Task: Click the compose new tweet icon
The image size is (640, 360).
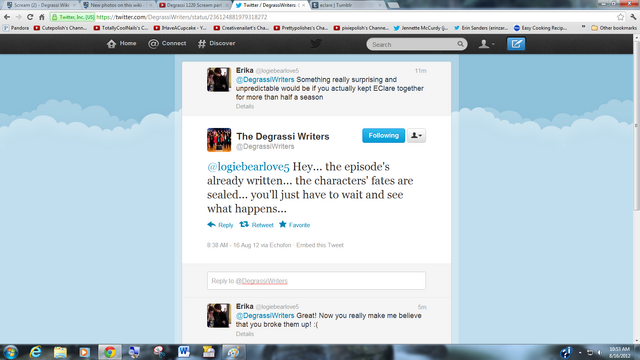Action: tap(516, 44)
